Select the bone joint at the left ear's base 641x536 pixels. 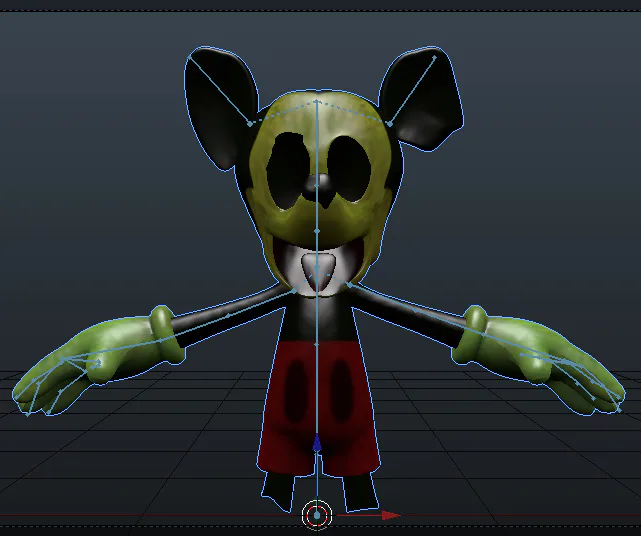[x=250, y=123]
